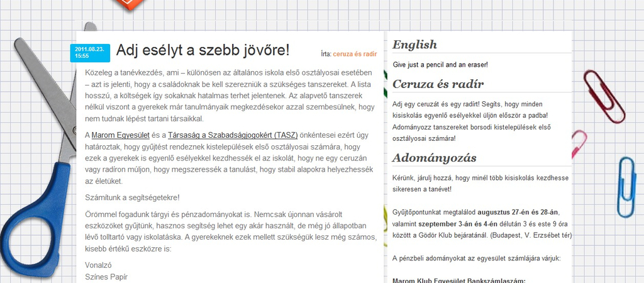Click the paragraph beginning "Közeleg a tanévkezdés"
Image resolution: width=644 pixels, height=283 pixels.
pyautogui.click(x=230, y=96)
